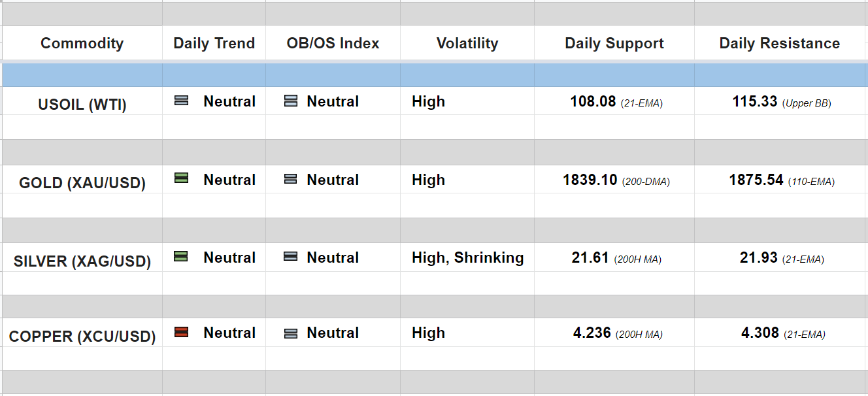Click the Volatility column header

(x=467, y=43)
